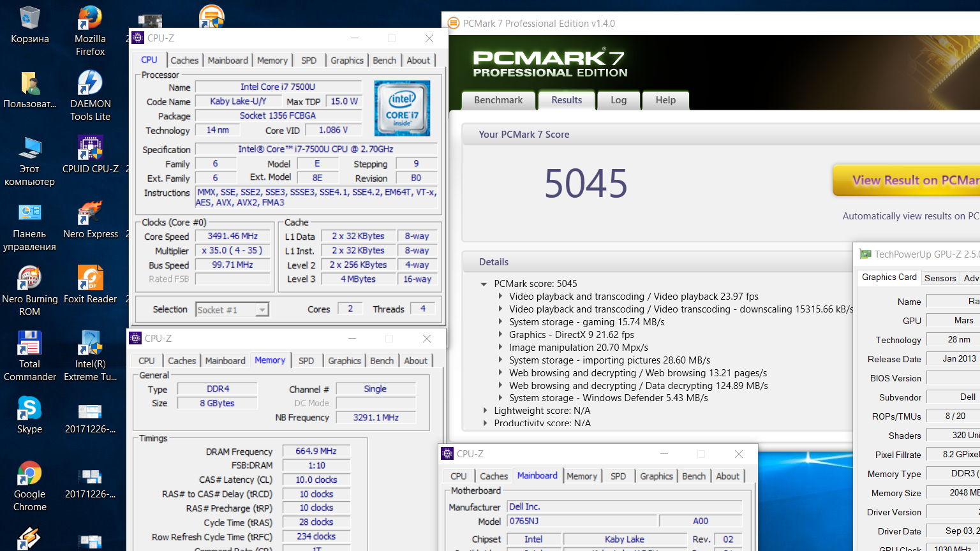Click the Core Speed 3491.46 MHz value

[233, 236]
